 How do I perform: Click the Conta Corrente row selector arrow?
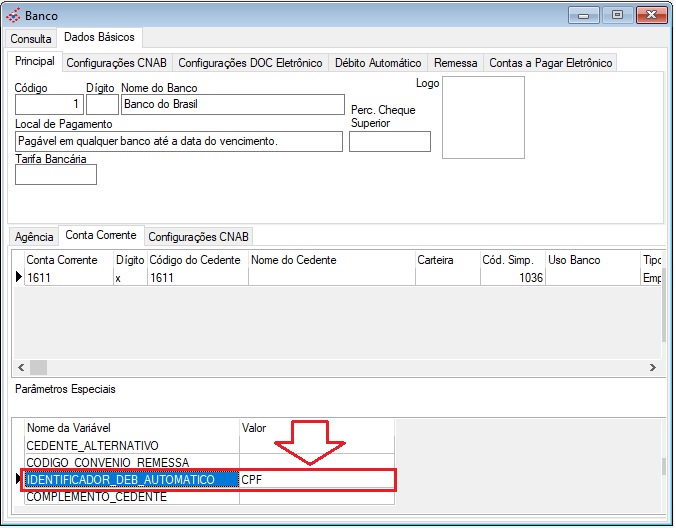(x=18, y=279)
